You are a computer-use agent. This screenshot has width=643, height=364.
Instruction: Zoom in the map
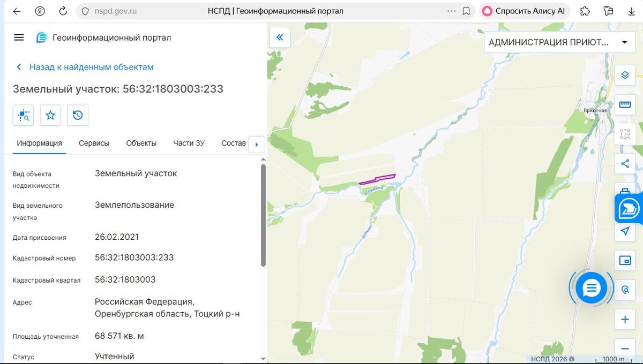coord(625,320)
